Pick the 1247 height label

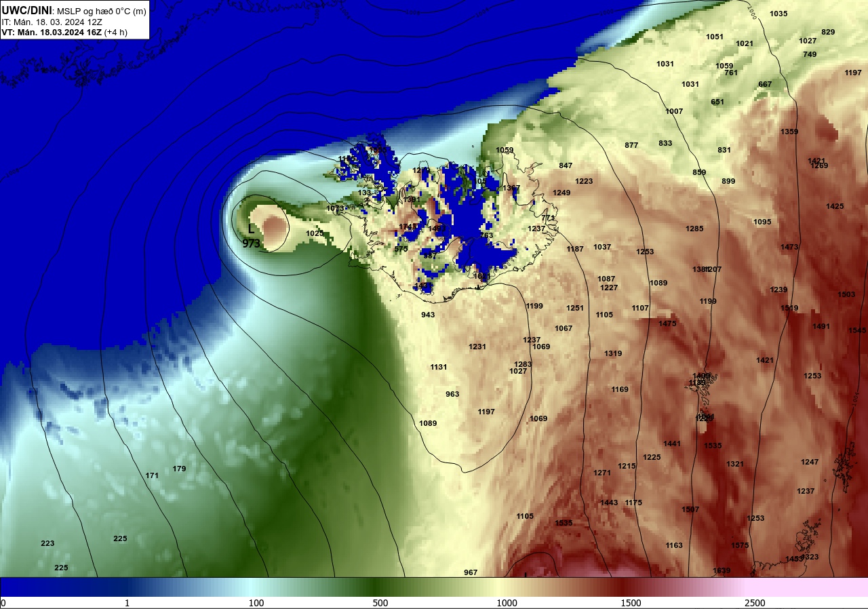(x=810, y=462)
